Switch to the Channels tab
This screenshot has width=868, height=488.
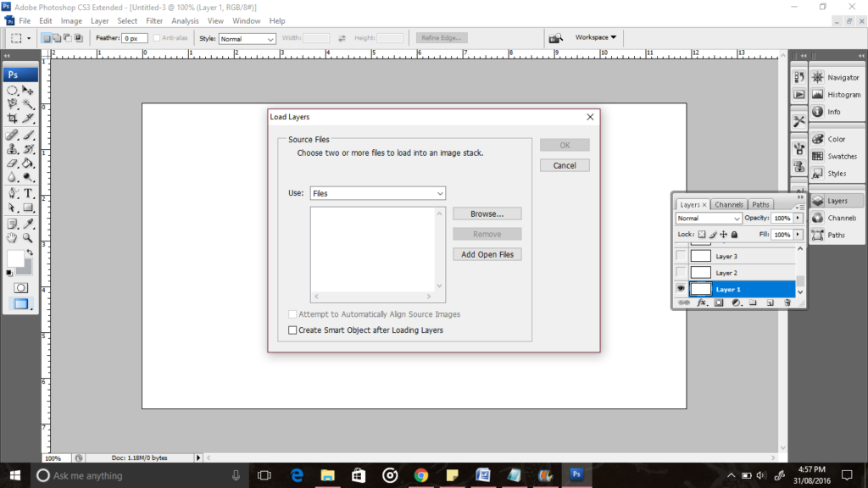(x=728, y=205)
